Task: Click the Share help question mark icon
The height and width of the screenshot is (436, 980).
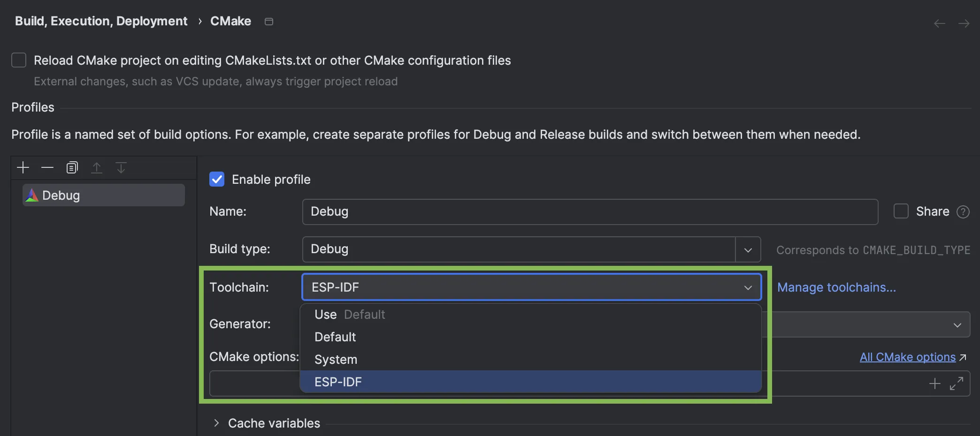Action: 963,212
